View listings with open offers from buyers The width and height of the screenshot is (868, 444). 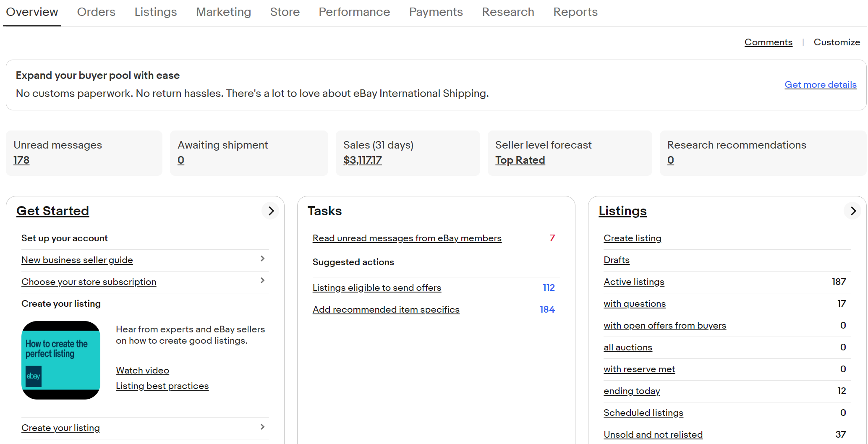point(665,326)
